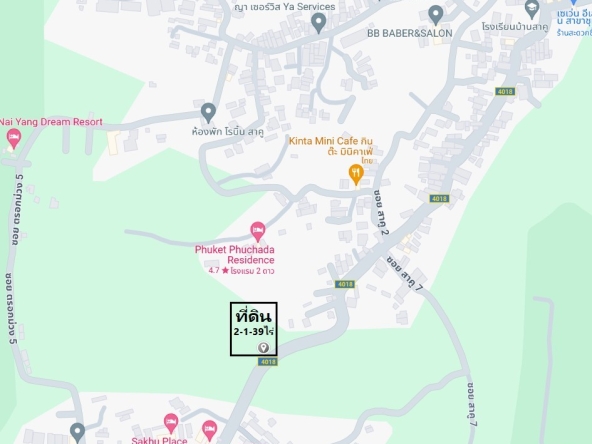Click the BB BABER&SALON text label
This screenshot has height=444, width=592.
(x=410, y=33)
